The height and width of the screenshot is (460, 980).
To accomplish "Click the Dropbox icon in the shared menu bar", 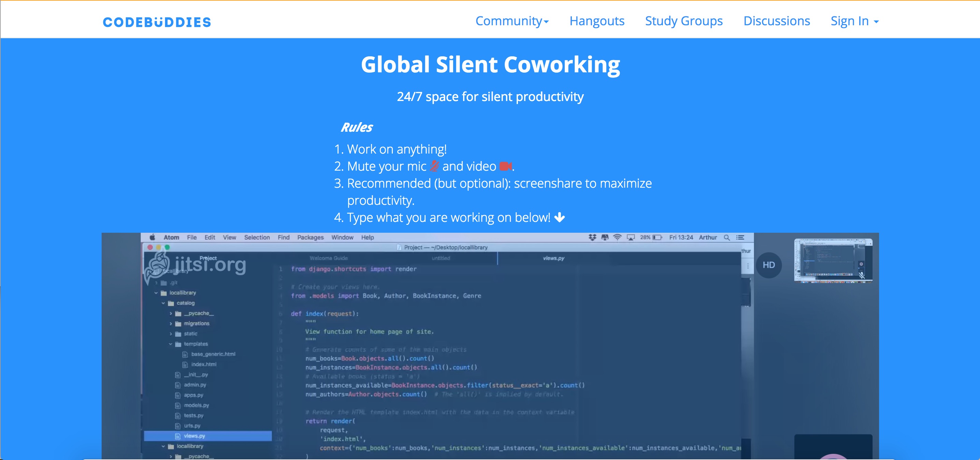I will (592, 237).
